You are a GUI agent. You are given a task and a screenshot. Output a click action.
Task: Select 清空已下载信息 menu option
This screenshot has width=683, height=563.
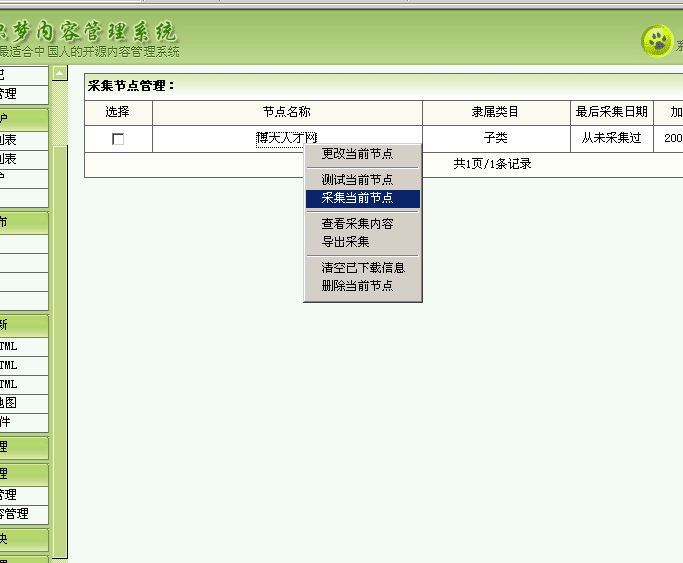[x=363, y=268]
